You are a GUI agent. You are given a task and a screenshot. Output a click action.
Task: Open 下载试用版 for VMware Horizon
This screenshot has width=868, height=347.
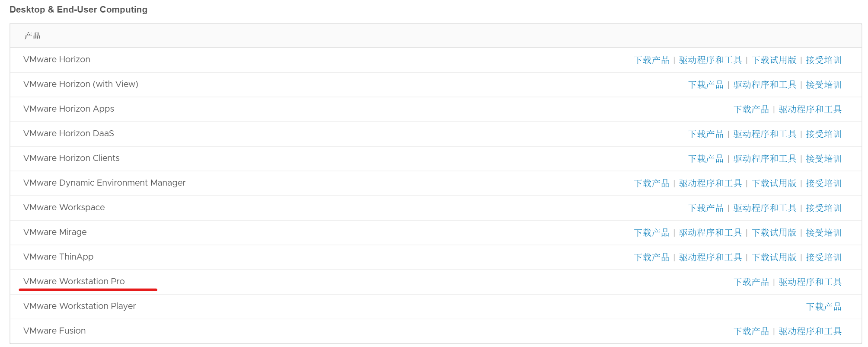pos(775,60)
